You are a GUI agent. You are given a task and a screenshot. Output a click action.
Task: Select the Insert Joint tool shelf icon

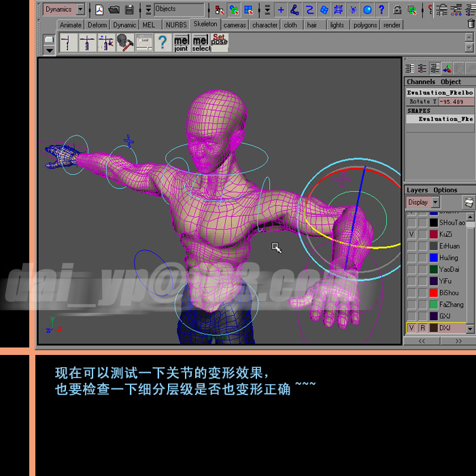pos(88,42)
